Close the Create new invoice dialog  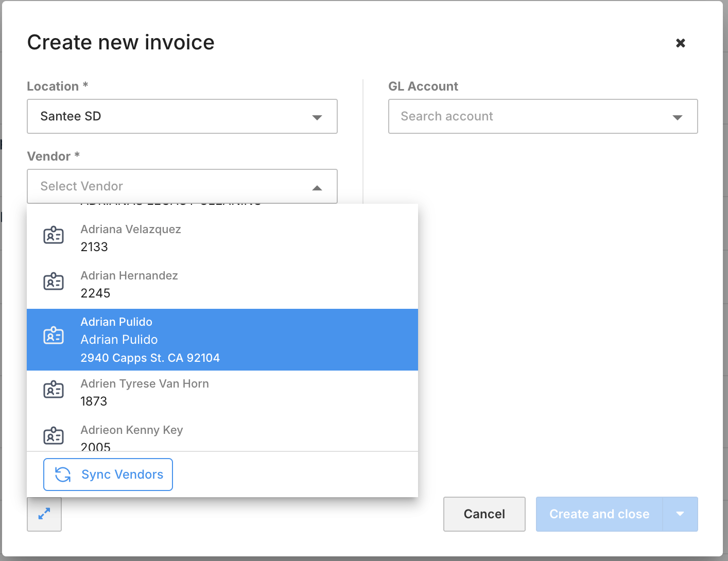(680, 43)
